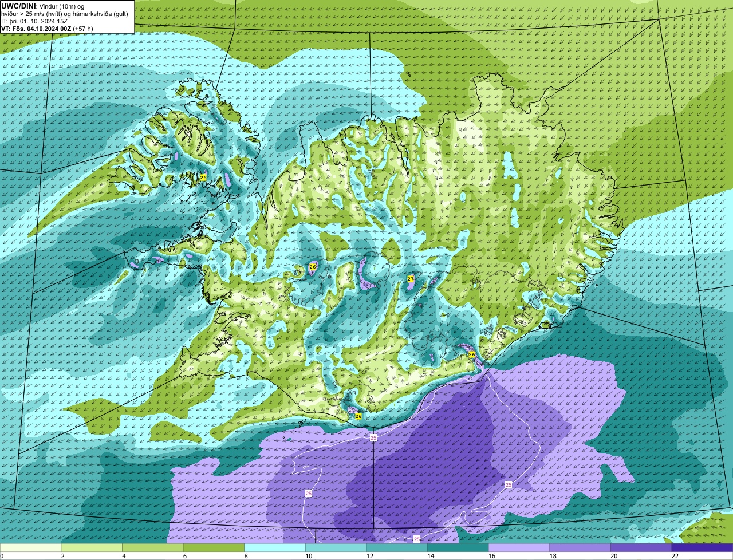The width and height of the screenshot is (733, 560).
Task: Click the yellow 26 gust label in the Westfjords
Action: tap(203, 178)
